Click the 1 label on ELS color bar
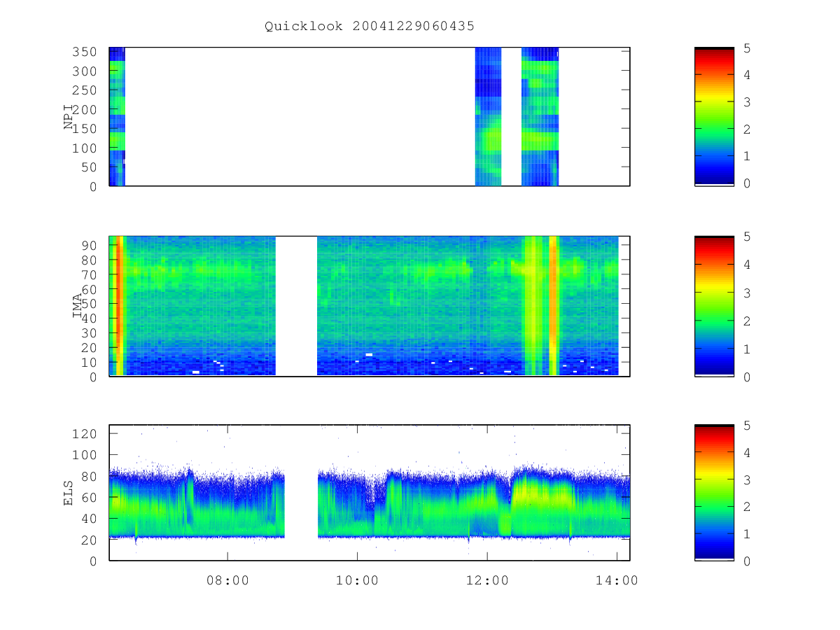The width and height of the screenshot is (840, 630). pos(745,534)
